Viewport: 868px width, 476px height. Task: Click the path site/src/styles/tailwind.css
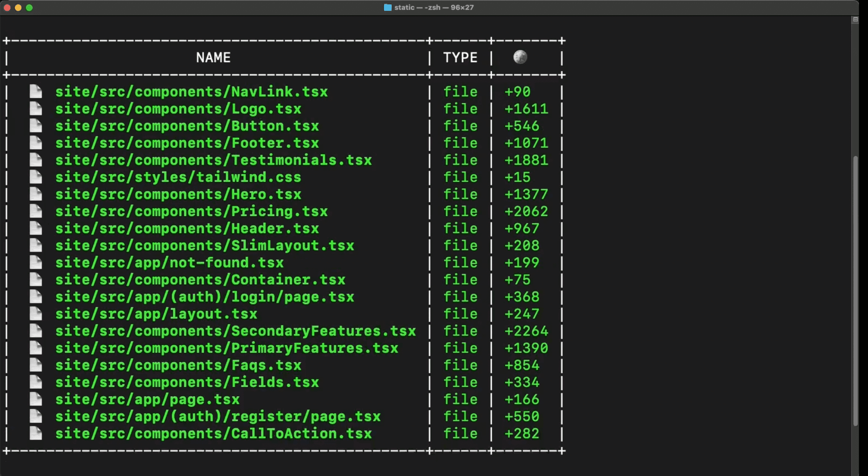coord(178,177)
